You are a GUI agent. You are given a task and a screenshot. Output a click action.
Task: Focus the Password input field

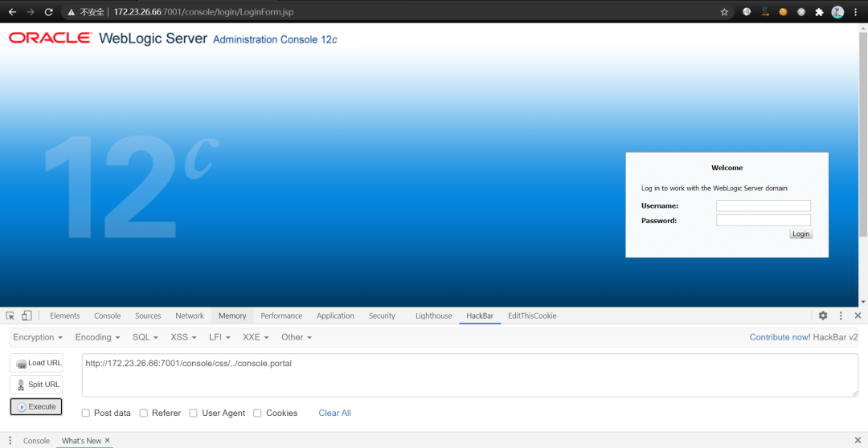point(764,220)
